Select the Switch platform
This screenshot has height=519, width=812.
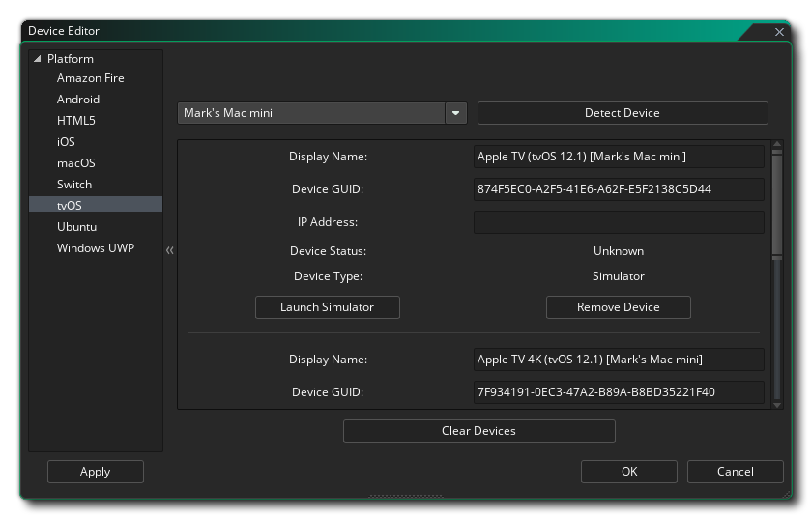coord(74,185)
